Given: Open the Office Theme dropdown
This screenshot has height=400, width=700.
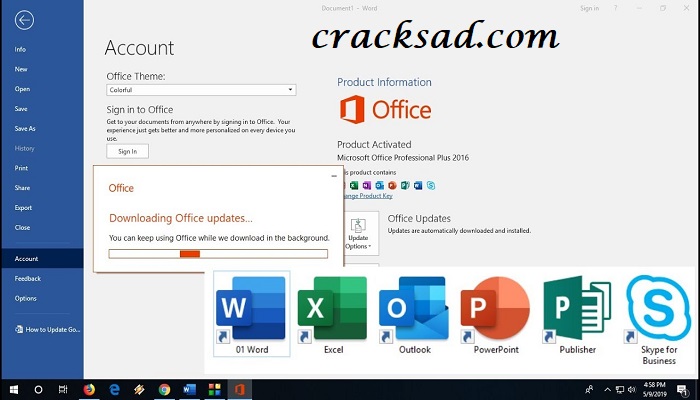Looking at the screenshot, I should point(201,90).
